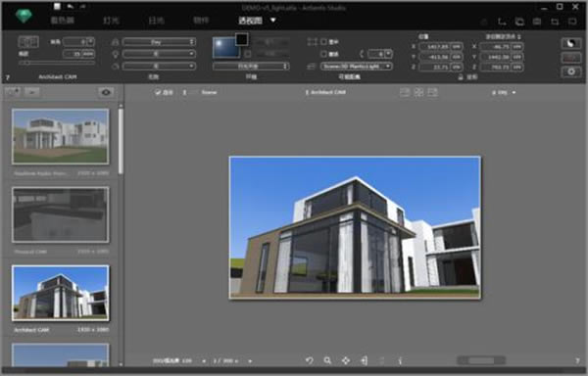Open the second inspector tab
This screenshot has height=376, width=588.
coord(111,21)
